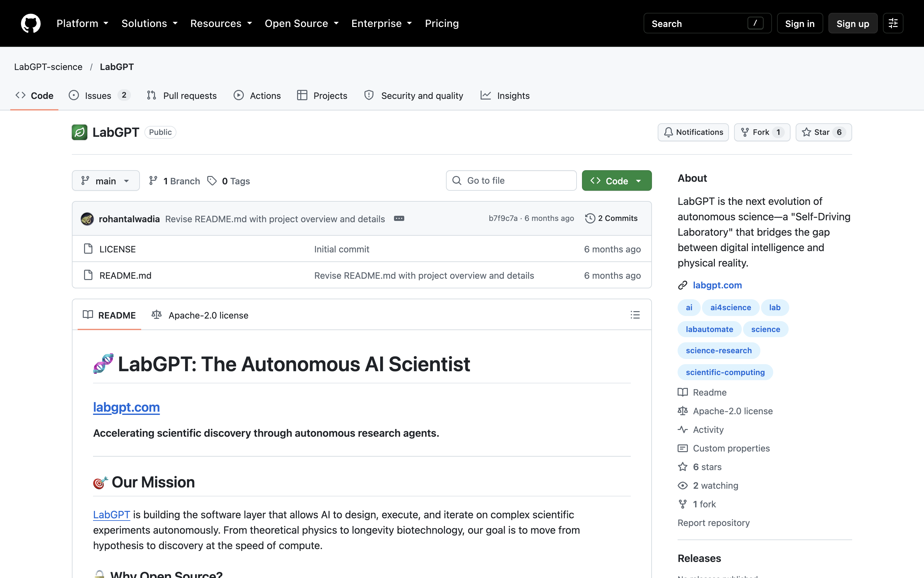Click the star icon beside 6 stars
This screenshot has height=578, width=924.
pos(683,467)
